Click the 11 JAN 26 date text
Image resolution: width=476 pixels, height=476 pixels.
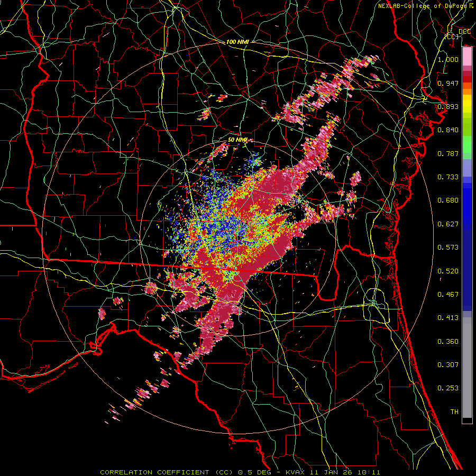332,472
